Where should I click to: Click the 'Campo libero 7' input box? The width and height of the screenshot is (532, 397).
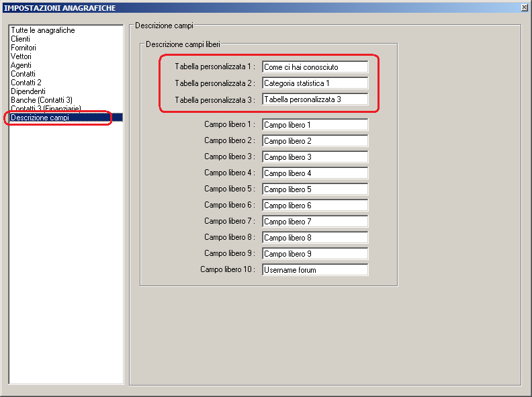point(315,221)
